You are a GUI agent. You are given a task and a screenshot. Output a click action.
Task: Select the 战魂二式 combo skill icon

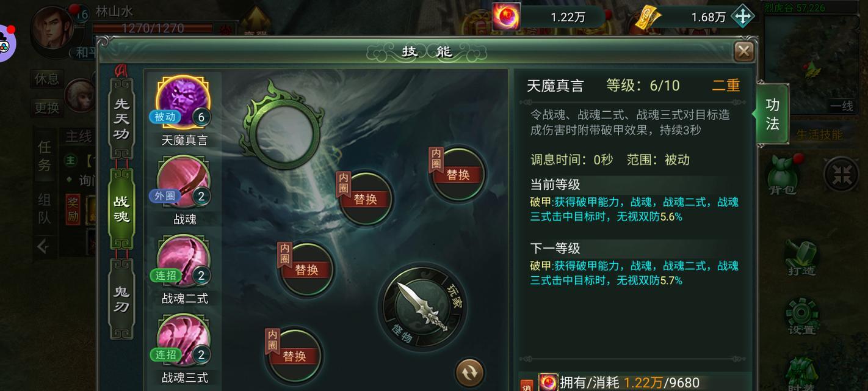click(183, 261)
